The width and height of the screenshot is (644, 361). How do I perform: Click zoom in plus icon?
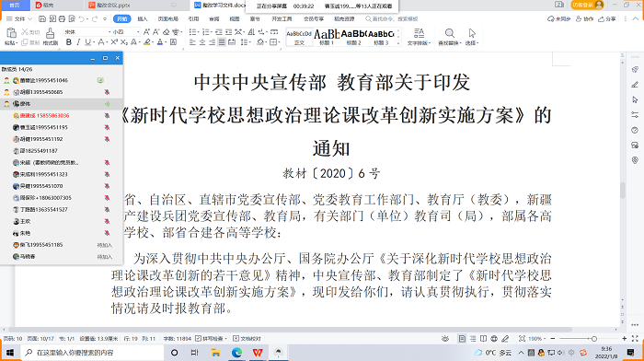(625, 338)
